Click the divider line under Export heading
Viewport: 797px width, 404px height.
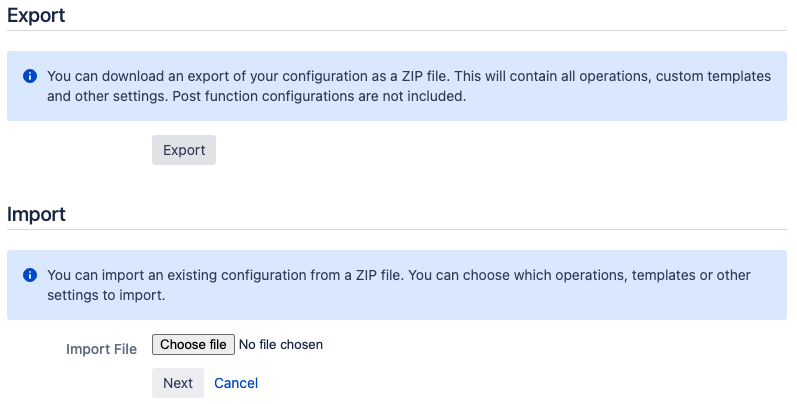pos(397,30)
